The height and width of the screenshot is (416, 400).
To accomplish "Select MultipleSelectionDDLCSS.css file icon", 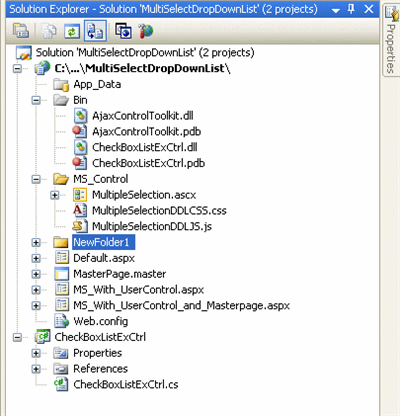I will click(x=80, y=210).
